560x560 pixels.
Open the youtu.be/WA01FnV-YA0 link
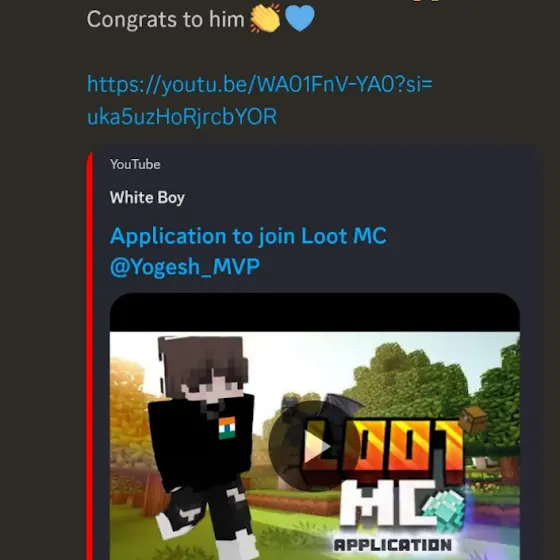point(260,84)
